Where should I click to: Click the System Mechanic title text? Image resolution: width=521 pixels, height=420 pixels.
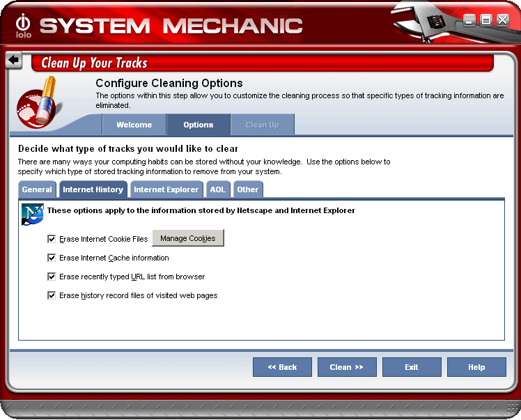pos(171,26)
